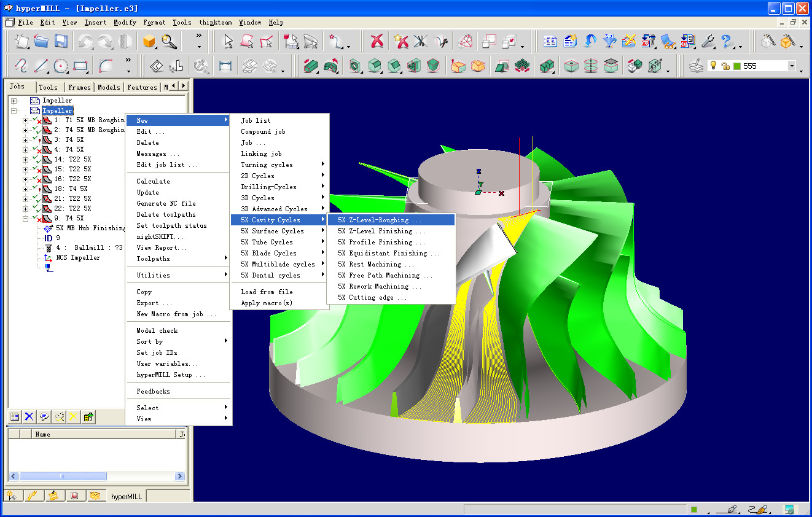
Task: Click the blue X icon under job tree
Action: pos(29,416)
